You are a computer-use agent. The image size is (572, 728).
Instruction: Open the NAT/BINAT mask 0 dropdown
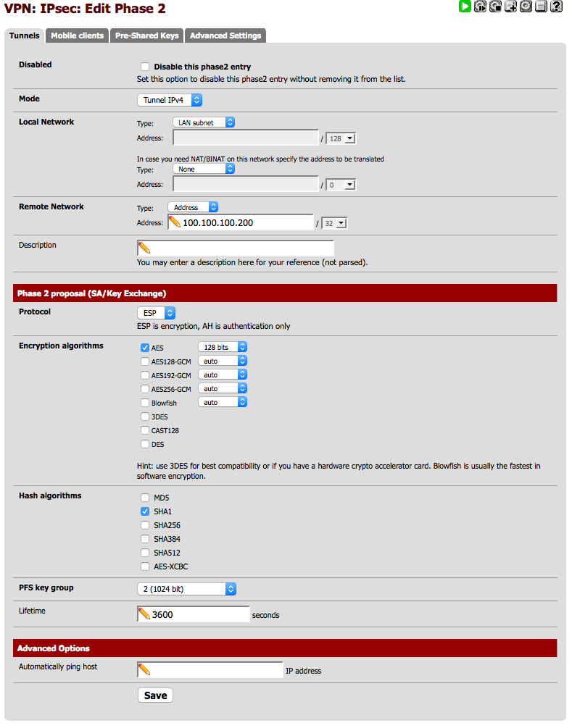pyautogui.click(x=341, y=185)
